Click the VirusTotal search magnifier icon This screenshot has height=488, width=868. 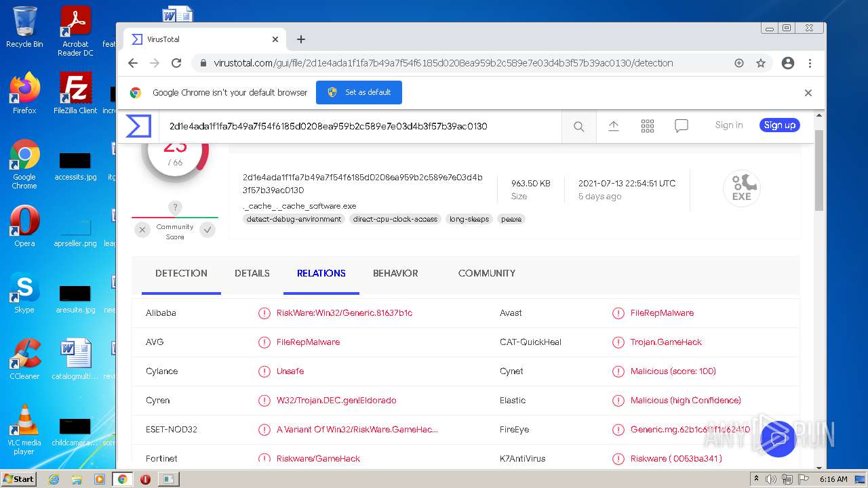click(578, 126)
